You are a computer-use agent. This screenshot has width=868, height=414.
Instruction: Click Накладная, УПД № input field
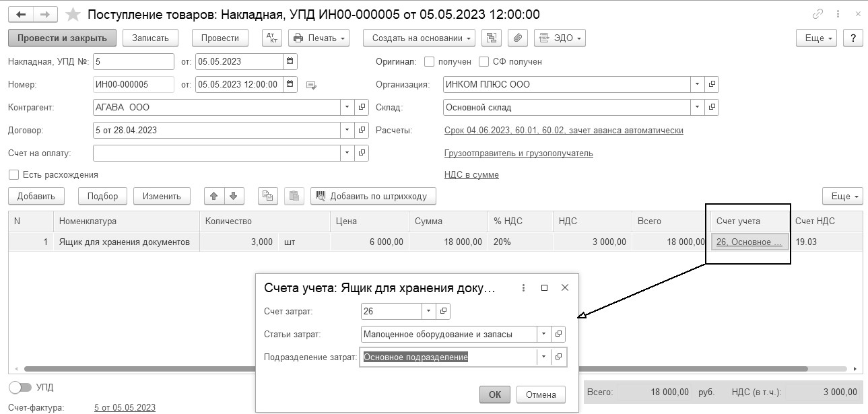pyautogui.click(x=133, y=61)
